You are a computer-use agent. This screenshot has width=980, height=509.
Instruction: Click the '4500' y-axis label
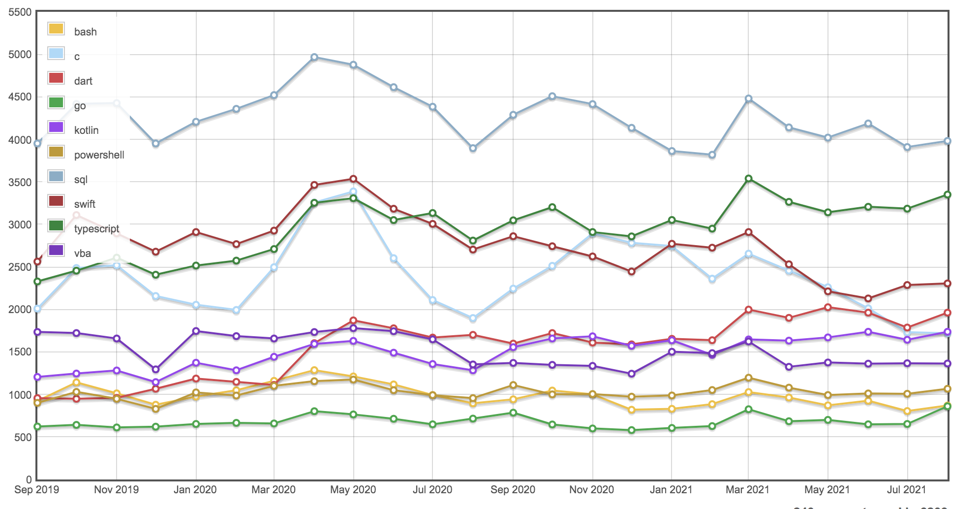click(x=20, y=97)
